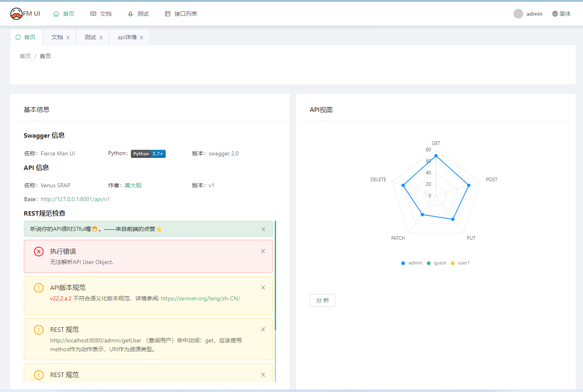Click the refresh icon on 首页 tab
The image size is (583, 392).
click(18, 37)
